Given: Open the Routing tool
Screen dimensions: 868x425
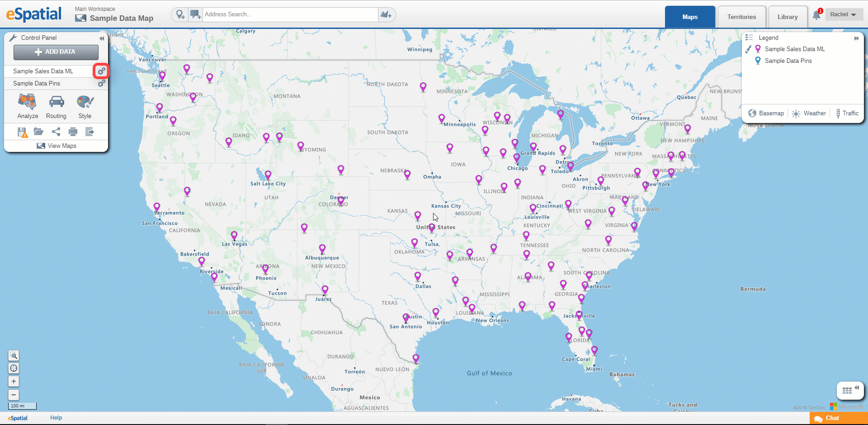Looking at the screenshot, I should coord(56,106).
